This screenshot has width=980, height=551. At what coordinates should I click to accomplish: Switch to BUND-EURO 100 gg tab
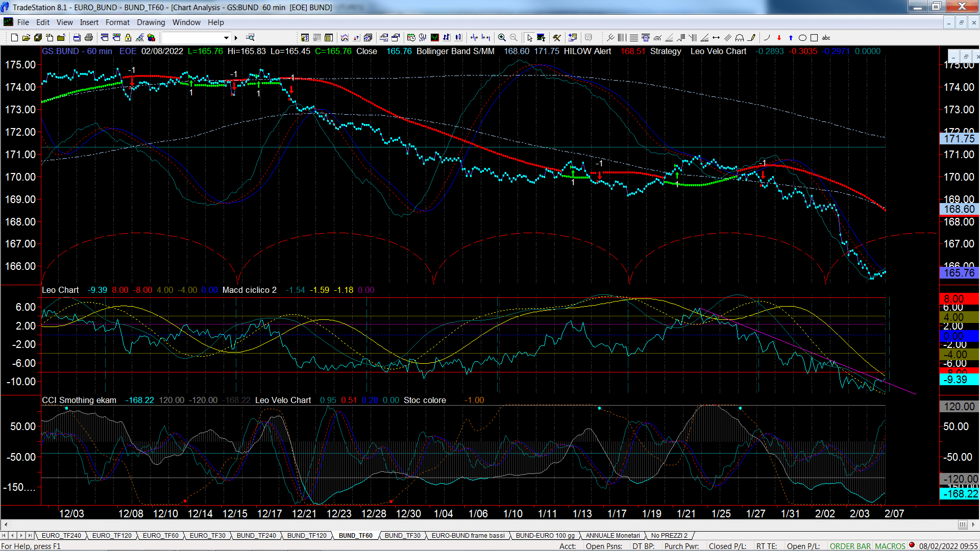pyautogui.click(x=545, y=536)
